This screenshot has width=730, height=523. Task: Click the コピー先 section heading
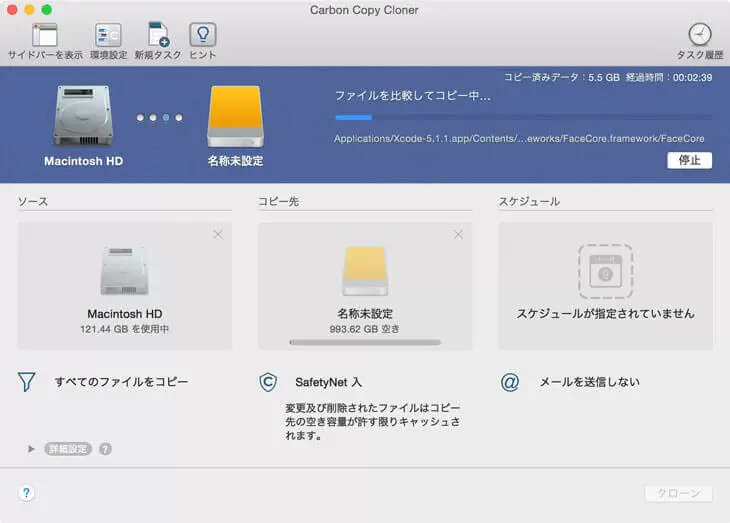click(x=278, y=201)
